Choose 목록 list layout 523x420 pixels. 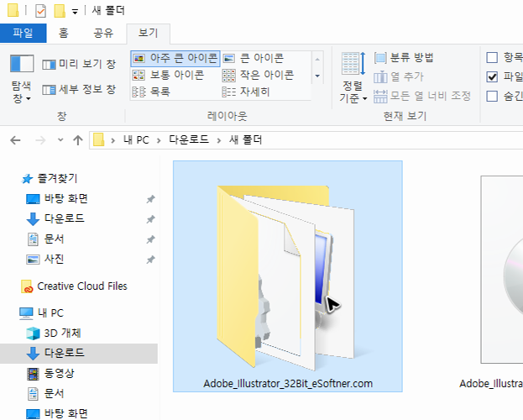tap(151, 92)
